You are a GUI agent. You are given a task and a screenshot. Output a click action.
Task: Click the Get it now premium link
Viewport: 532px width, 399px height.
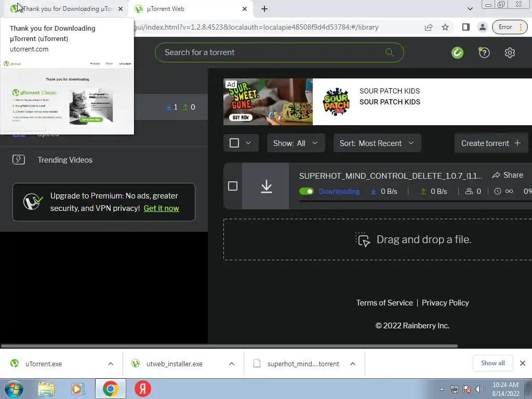coord(162,208)
